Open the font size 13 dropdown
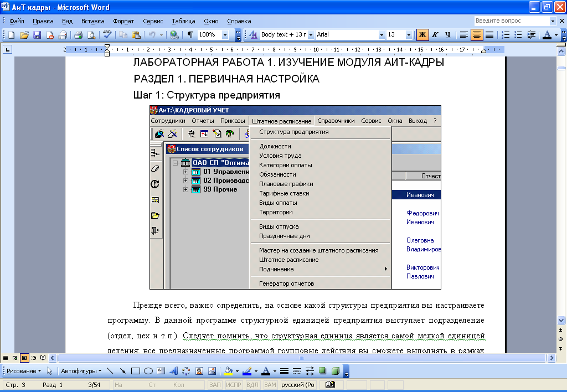 click(x=409, y=35)
